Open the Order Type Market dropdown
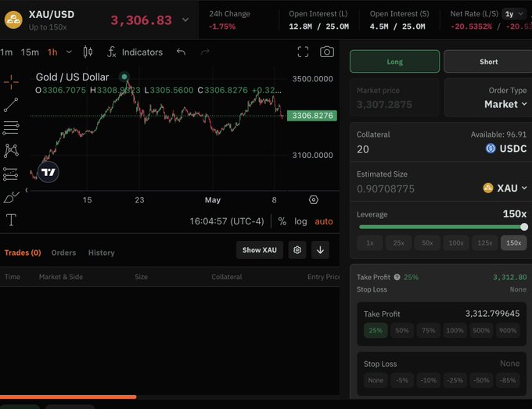 click(x=505, y=104)
